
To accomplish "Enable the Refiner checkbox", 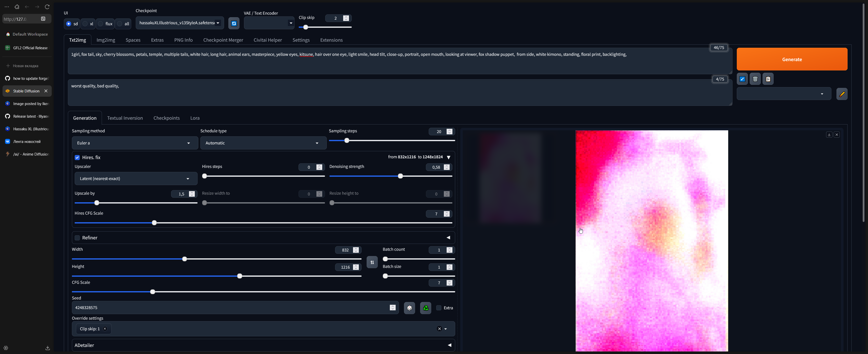I will tap(77, 238).
